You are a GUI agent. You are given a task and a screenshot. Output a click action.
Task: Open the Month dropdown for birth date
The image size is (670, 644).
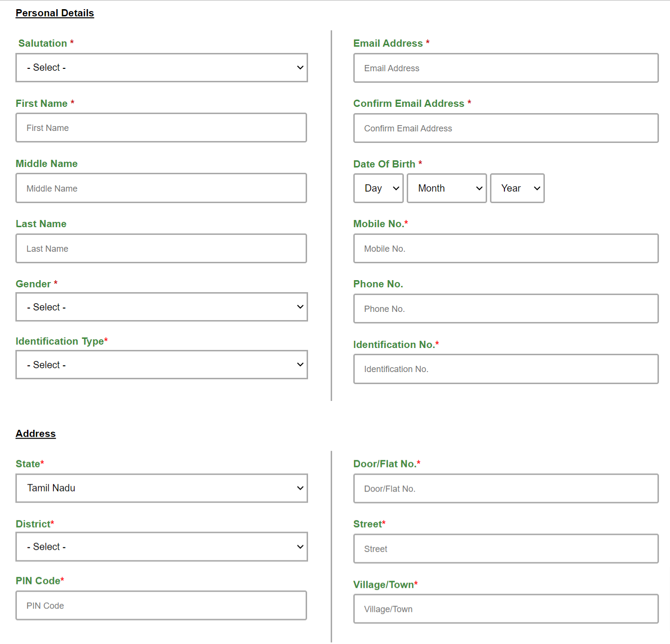point(447,188)
